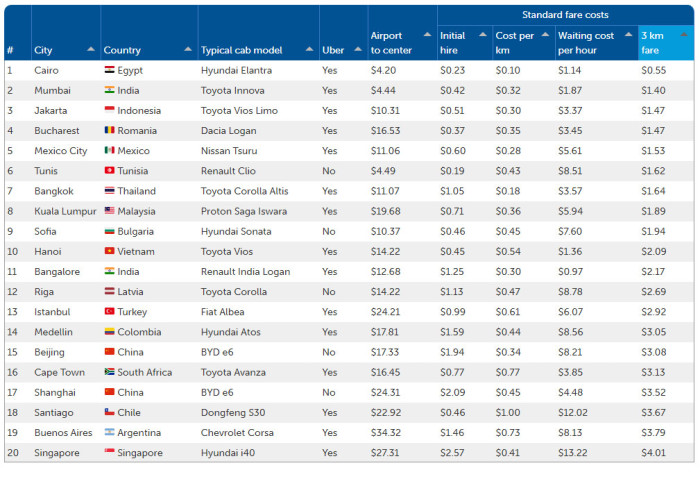Click Hyundai Elantra cab model cell
Image resolution: width=700 pixels, height=486 pixels.
236,70
